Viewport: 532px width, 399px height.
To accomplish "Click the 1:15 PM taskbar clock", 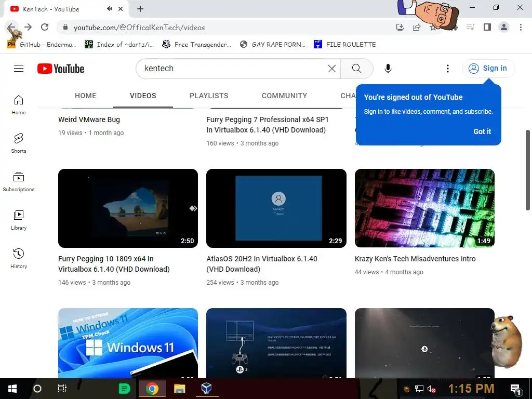I will click(471, 389).
